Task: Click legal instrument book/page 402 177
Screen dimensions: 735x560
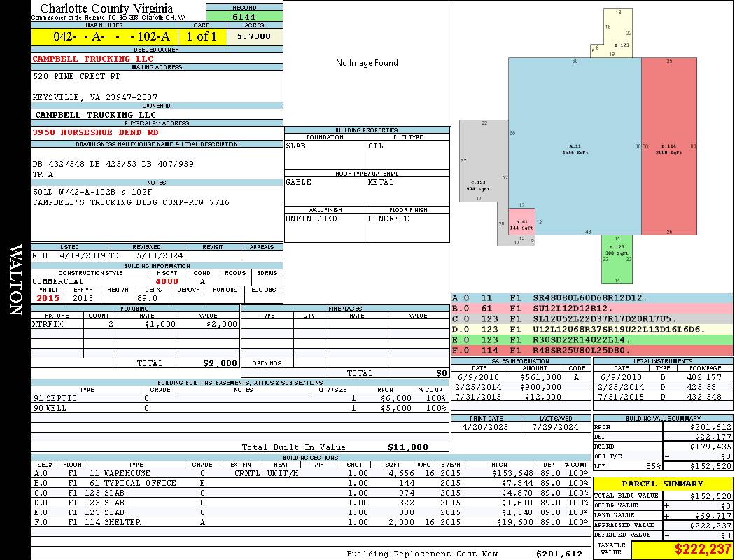Action: pos(704,377)
